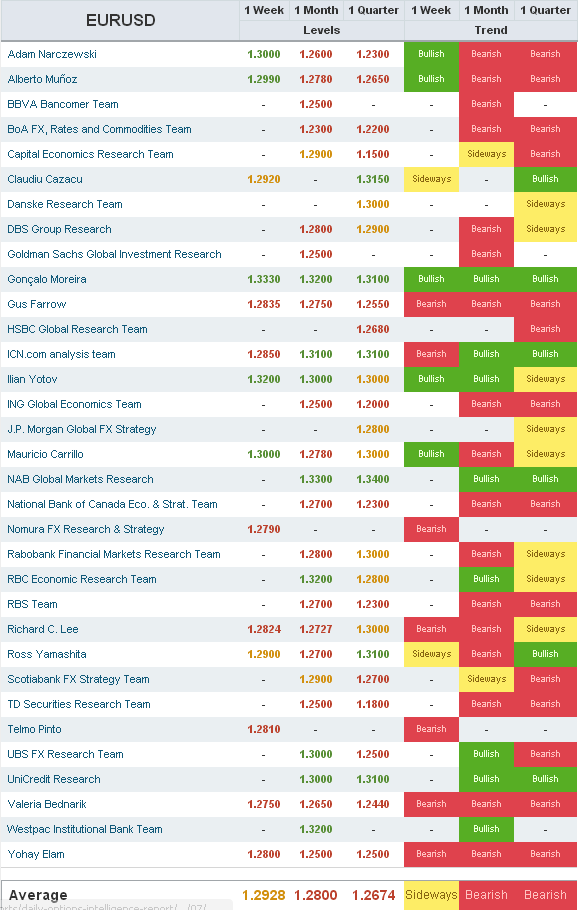Select Danske Research Team
This screenshot has height=910, width=578.
pos(65,204)
